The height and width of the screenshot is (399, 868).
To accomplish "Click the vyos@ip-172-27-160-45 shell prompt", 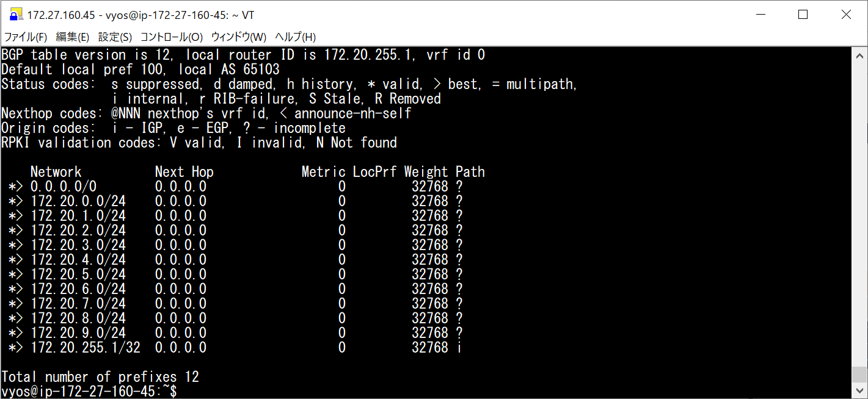I will coord(89,391).
